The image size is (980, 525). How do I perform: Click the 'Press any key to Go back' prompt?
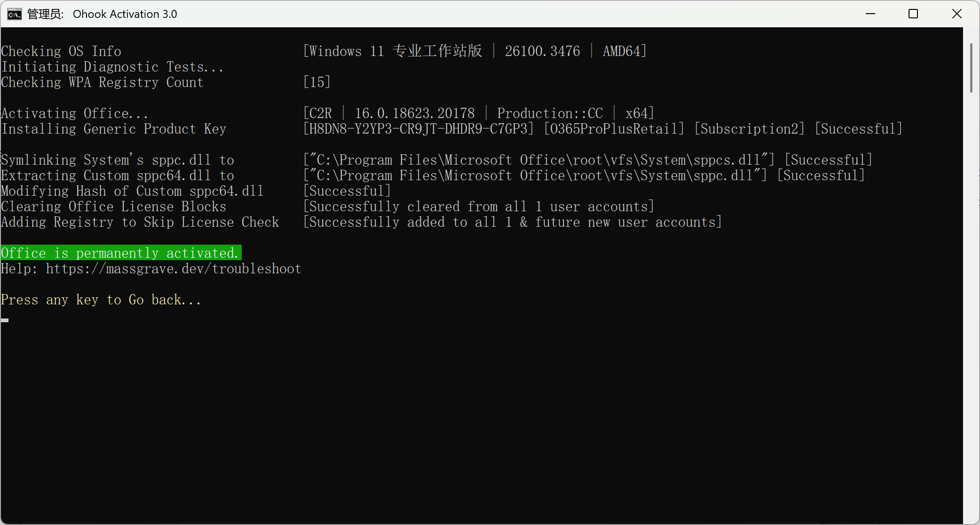click(x=101, y=300)
